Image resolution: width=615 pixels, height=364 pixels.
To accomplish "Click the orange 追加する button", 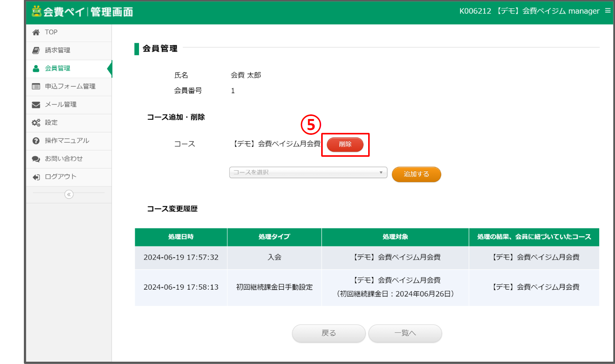I will tap(416, 174).
